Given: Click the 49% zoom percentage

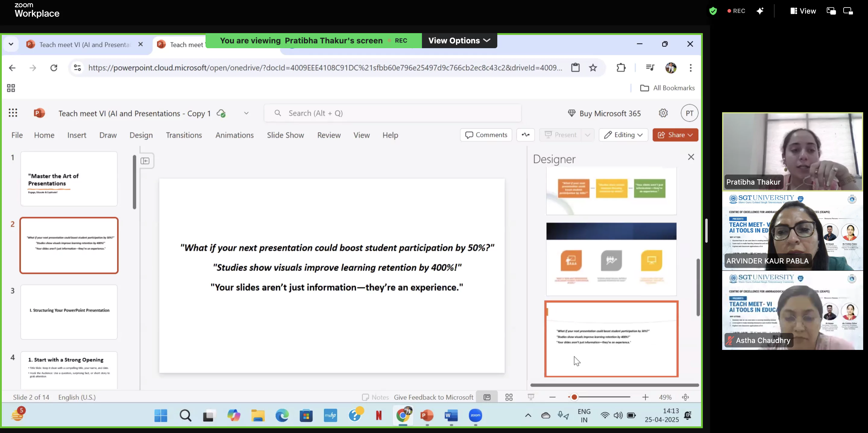Looking at the screenshot, I should pos(665,397).
